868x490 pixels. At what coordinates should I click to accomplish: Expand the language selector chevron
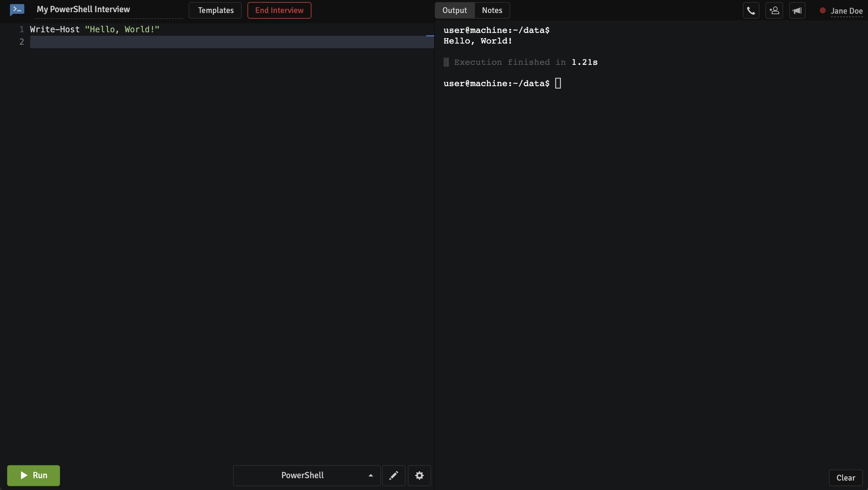[370, 475]
